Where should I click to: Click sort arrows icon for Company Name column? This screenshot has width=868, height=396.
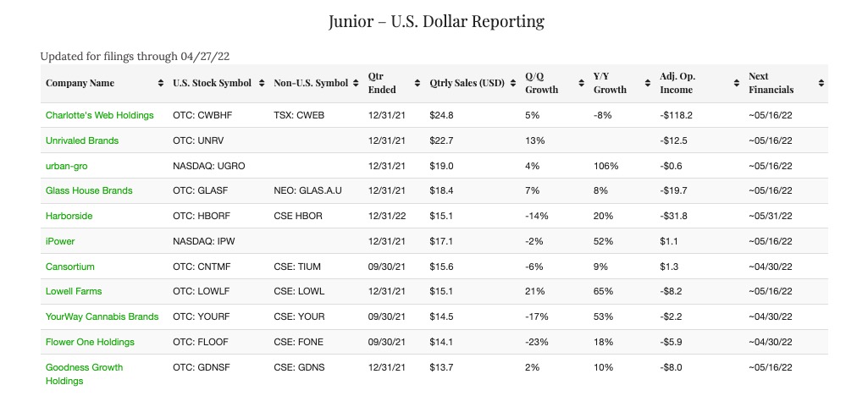(161, 83)
